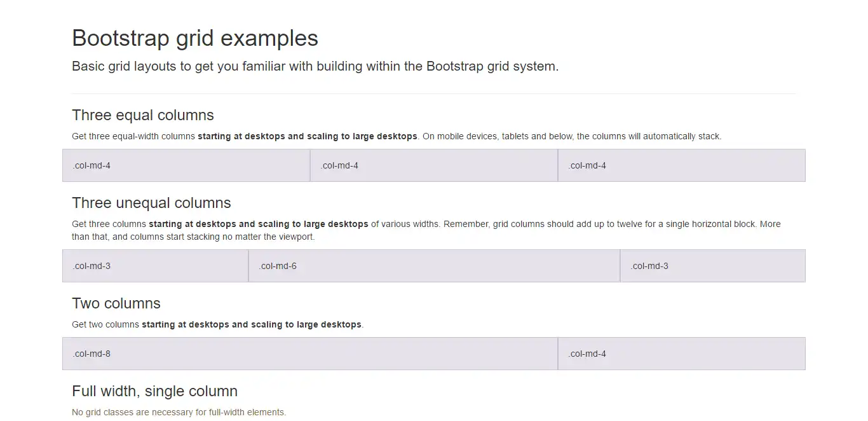
Task: Select the leftmost .col-md-4 cell under Three equal columns
Action: click(x=186, y=165)
